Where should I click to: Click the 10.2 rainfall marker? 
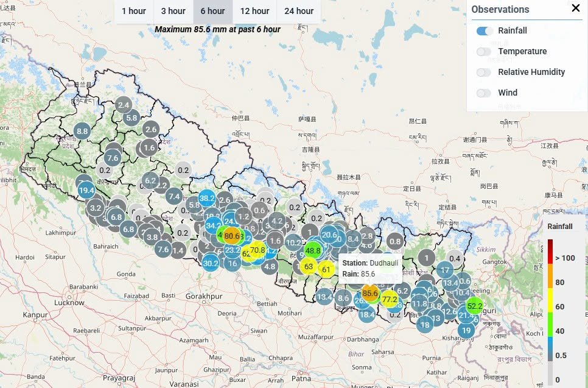[x=293, y=242]
